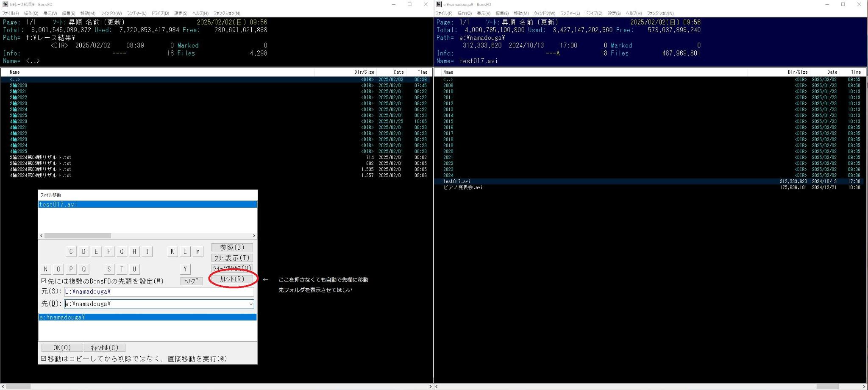The image size is (868, 390).
Task: Choose drive F letter button
Action: tap(109, 252)
